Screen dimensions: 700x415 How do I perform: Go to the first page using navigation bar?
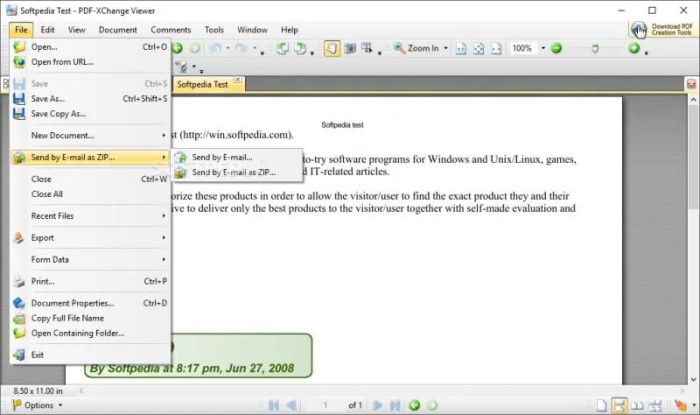click(x=272, y=405)
